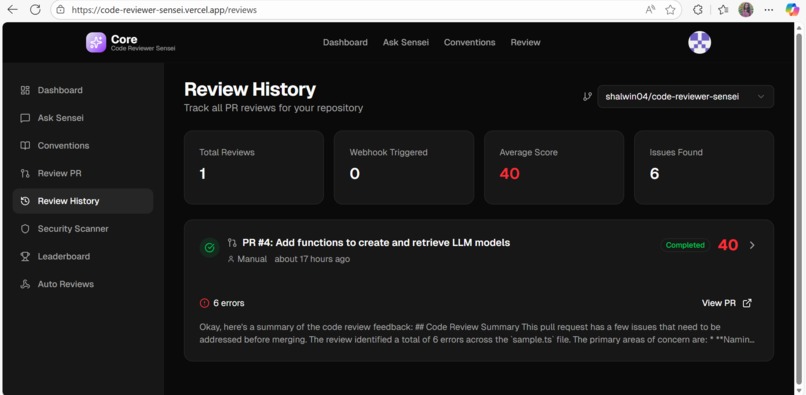Select Conventions in the sidebar
The height and width of the screenshot is (395, 806).
click(x=83, y=146)
